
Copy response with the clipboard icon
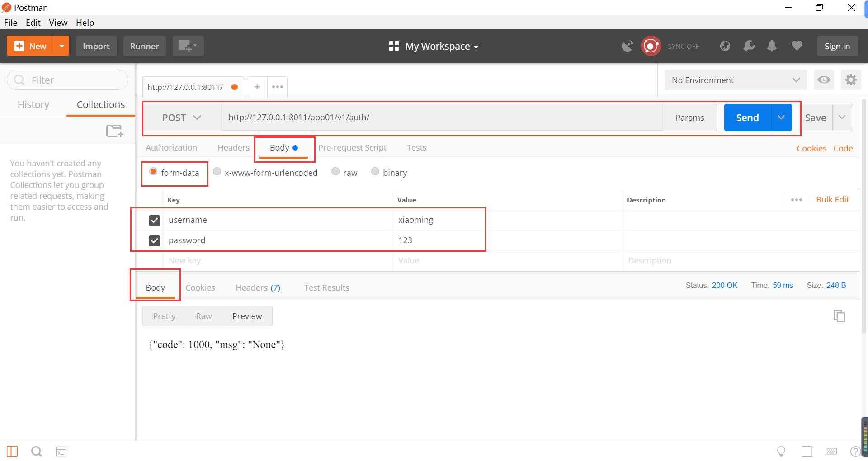pyautogui.click(x=839, y=316)
